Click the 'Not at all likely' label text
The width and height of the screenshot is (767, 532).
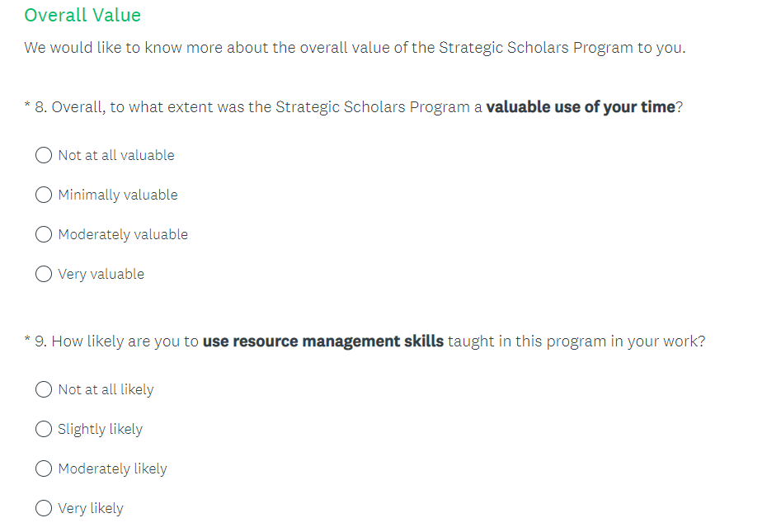click(x=106, y=389)
